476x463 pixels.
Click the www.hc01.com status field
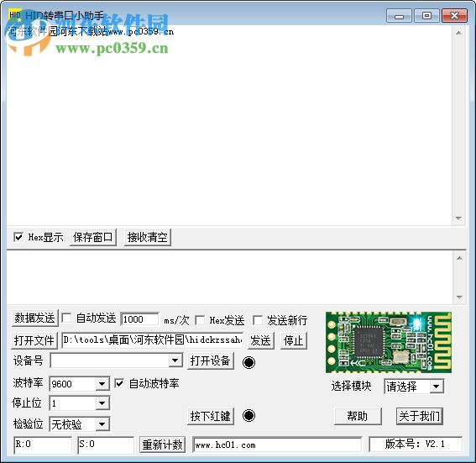click(277, 445)
